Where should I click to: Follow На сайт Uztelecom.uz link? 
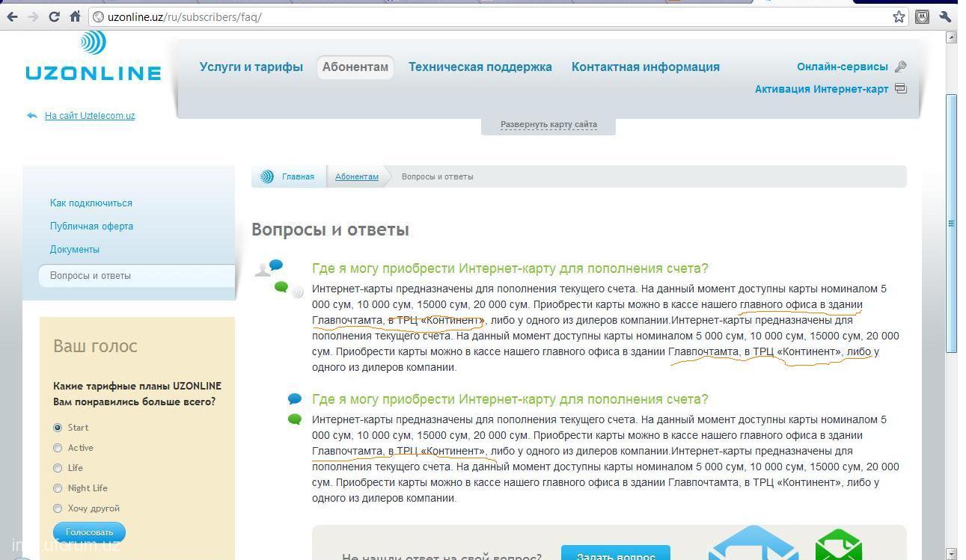coord(90,116)
